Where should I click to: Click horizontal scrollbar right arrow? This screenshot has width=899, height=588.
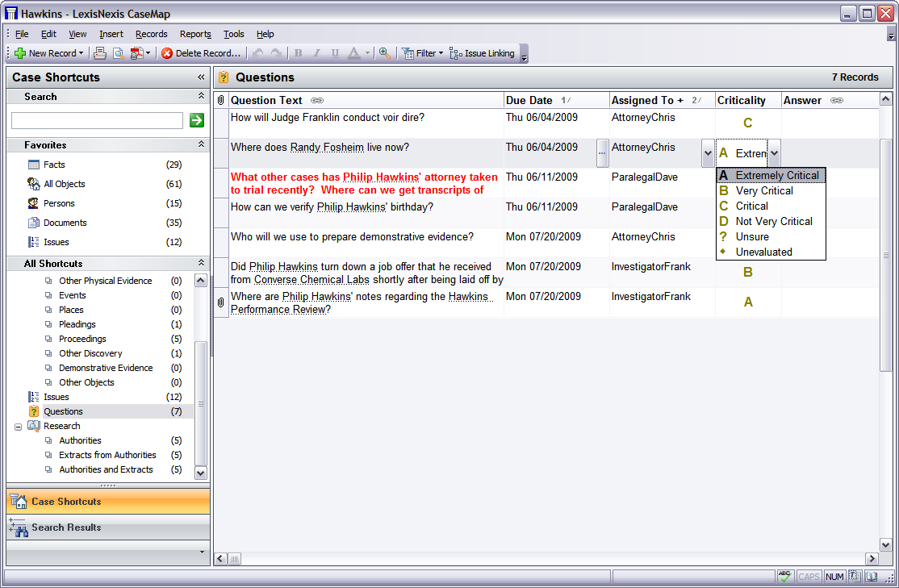pos(872,559)
